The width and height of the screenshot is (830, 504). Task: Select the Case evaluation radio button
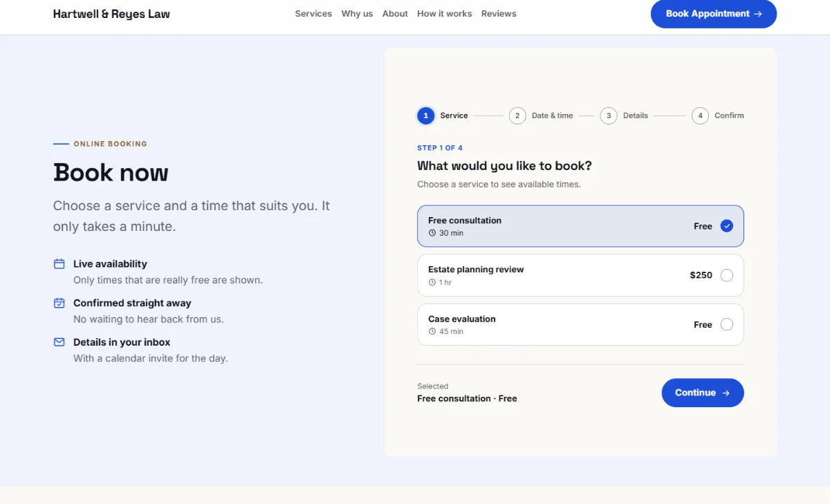click(x=726, y=324)
